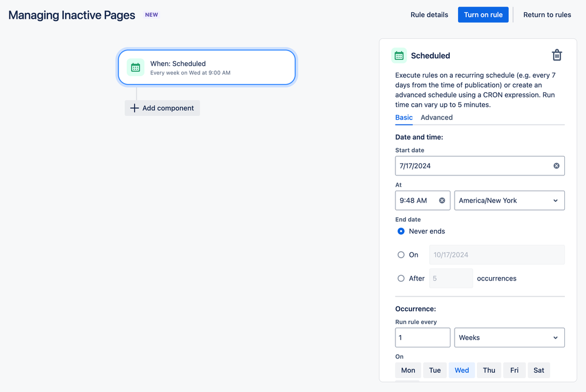The width and height of the screenshot is (586, 392).
Task: Clear the Start date field with the X icon
Action: click(557, 165)
